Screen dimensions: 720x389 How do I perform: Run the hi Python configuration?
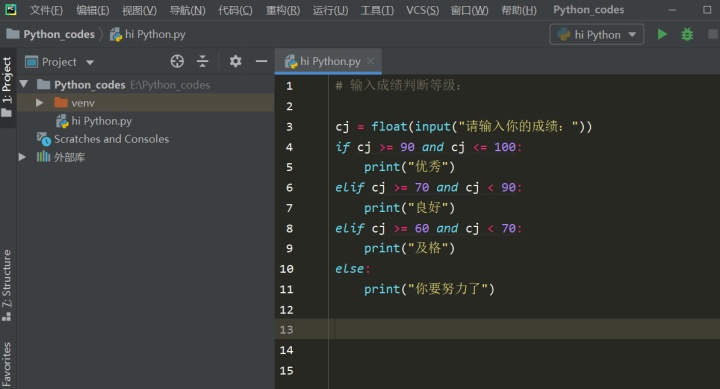662,34
